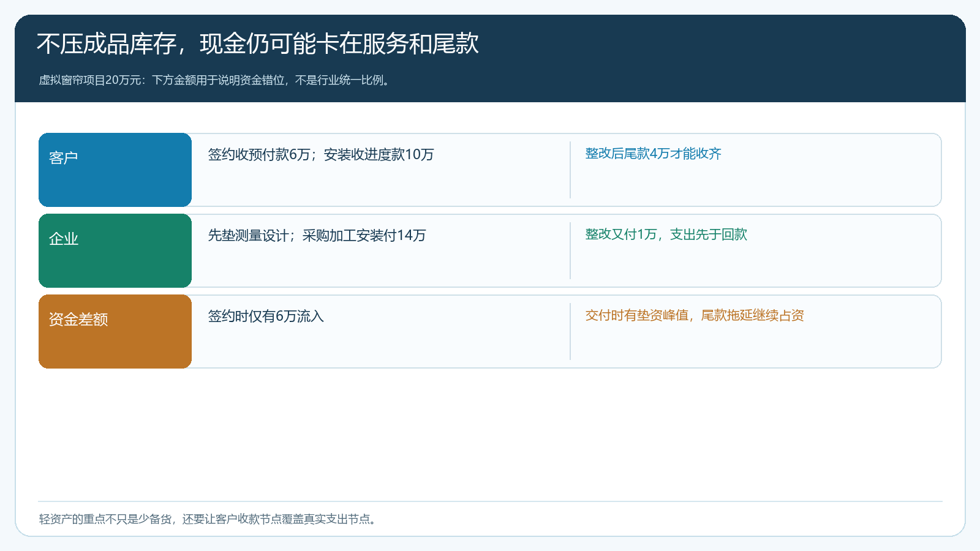Select text 先垫测量设计；采购加工安装付14万
The width and height of the screenshot is (980, 551).
pos(317,235)
